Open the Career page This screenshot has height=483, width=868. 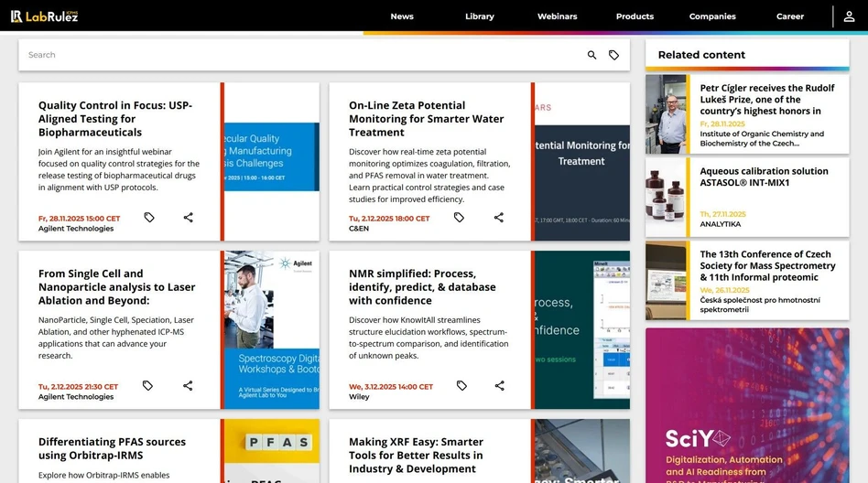coord(790,16)
